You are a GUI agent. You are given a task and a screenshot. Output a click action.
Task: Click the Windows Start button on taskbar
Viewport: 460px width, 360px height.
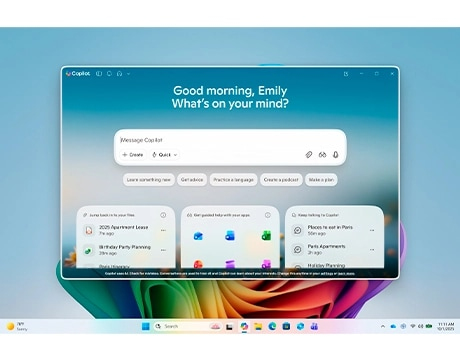click(x=146, y=326)
